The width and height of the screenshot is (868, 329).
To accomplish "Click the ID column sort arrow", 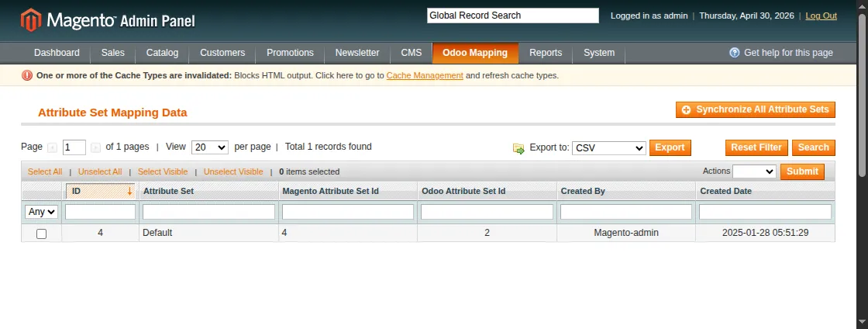I will point(129,191).
